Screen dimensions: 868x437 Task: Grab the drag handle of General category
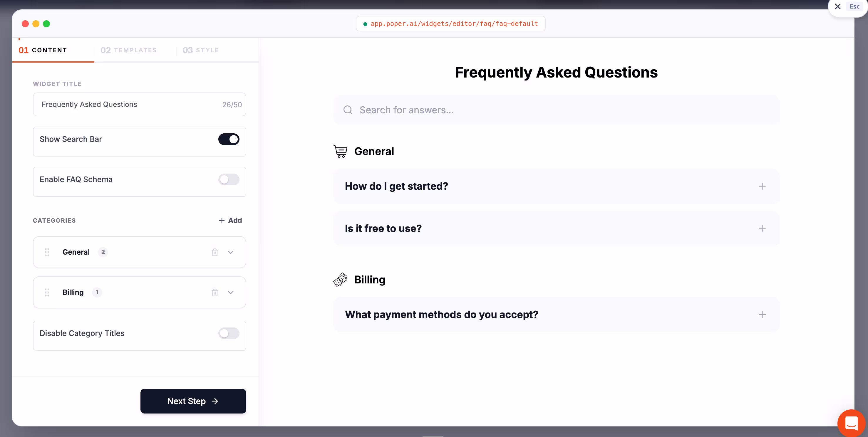click(x=47, y=252)
